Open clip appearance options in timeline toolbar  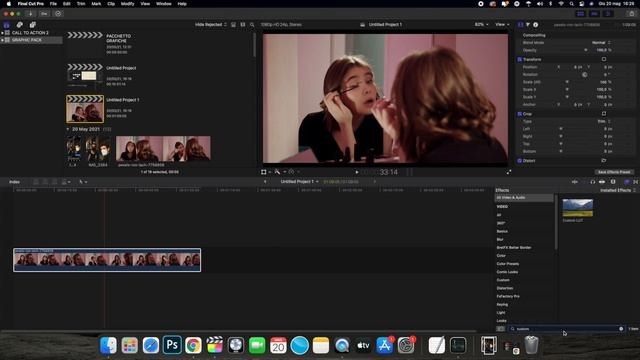613,182
